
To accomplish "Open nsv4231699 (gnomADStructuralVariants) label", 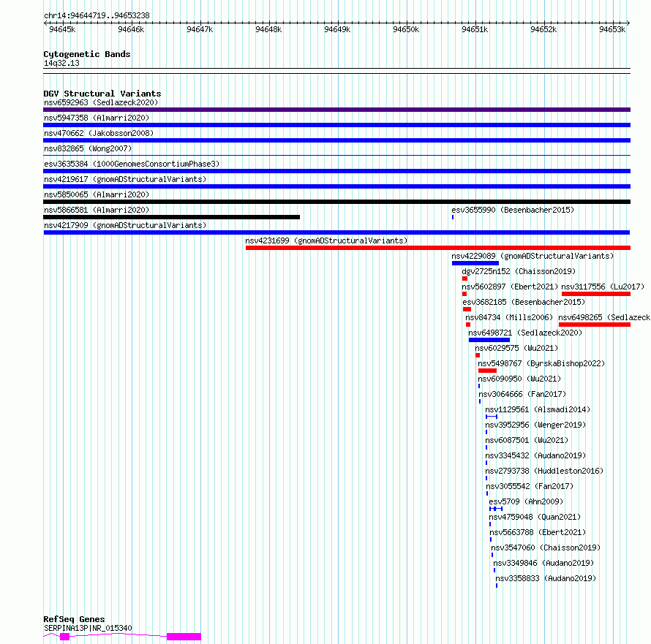I will coord(326,240).
